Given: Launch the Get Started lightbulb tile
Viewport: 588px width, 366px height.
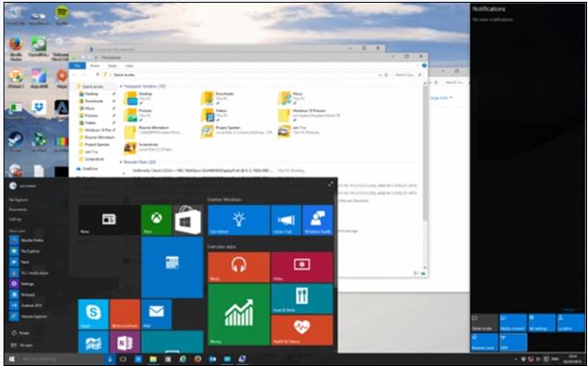Looking at the screenshot, I should click(239, 220).
